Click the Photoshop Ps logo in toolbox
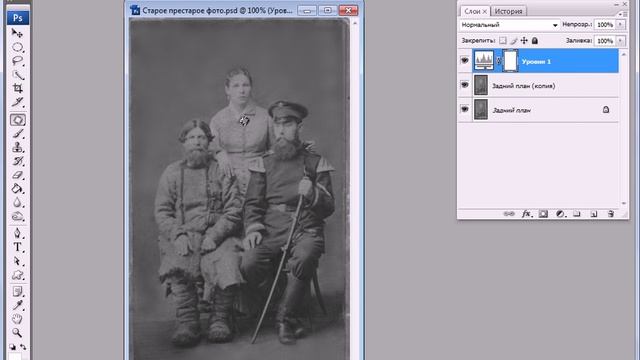Image resolution: width=640 pixels, height=360 pixels. (x=18, y=18)
